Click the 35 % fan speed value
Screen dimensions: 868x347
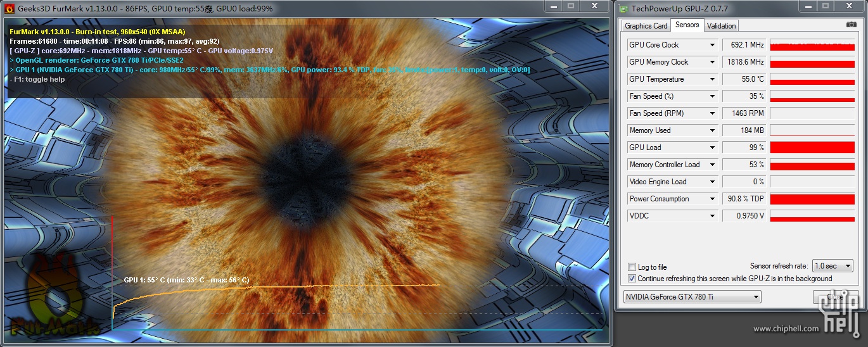click(744, 96)
